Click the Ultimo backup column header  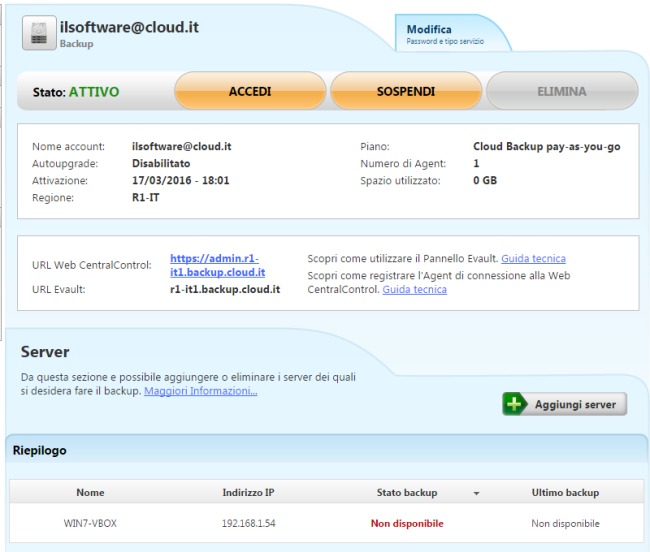565,492
